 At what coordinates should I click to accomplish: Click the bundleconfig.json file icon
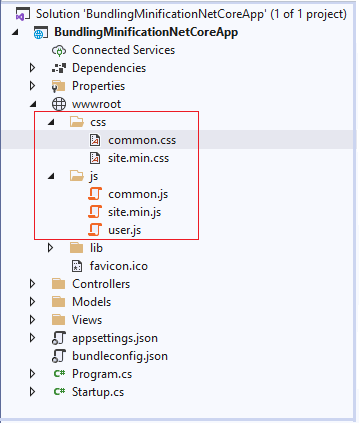[59, 356]
